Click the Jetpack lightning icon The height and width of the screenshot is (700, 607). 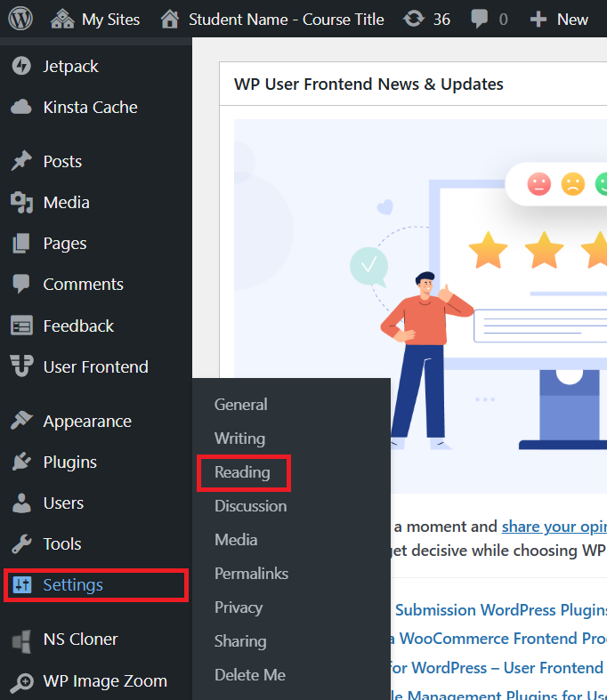point(21,66)
